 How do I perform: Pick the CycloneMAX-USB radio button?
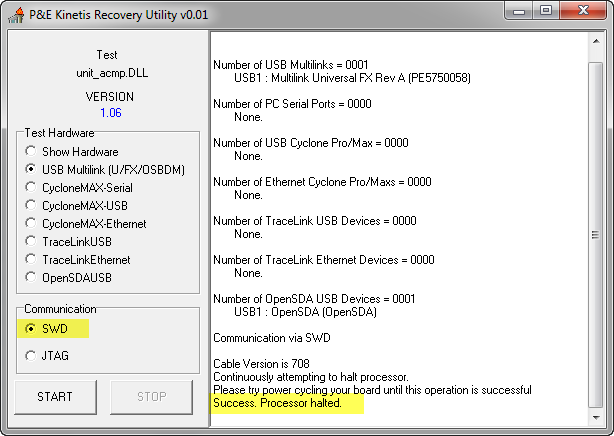coord(33,206)
